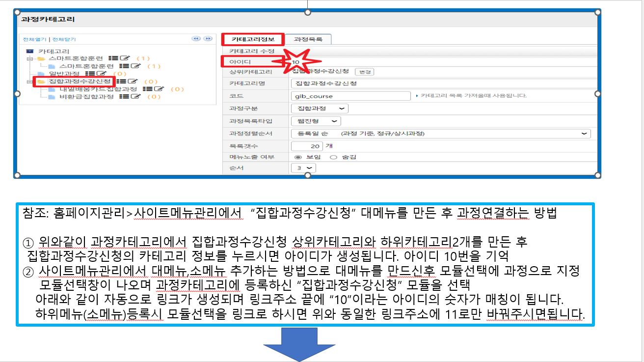644x362 pixels.
Task: Click the 카테고리 root archive icon
Action: tap(29, 51)
